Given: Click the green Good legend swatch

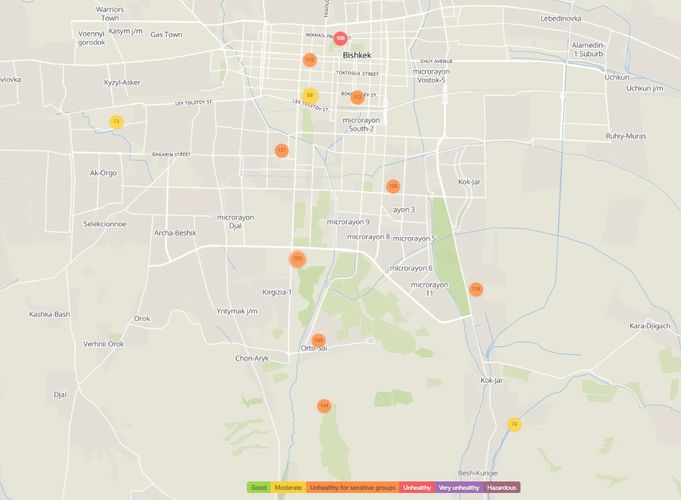Looking at the screenshot, I should click(258, 487).
